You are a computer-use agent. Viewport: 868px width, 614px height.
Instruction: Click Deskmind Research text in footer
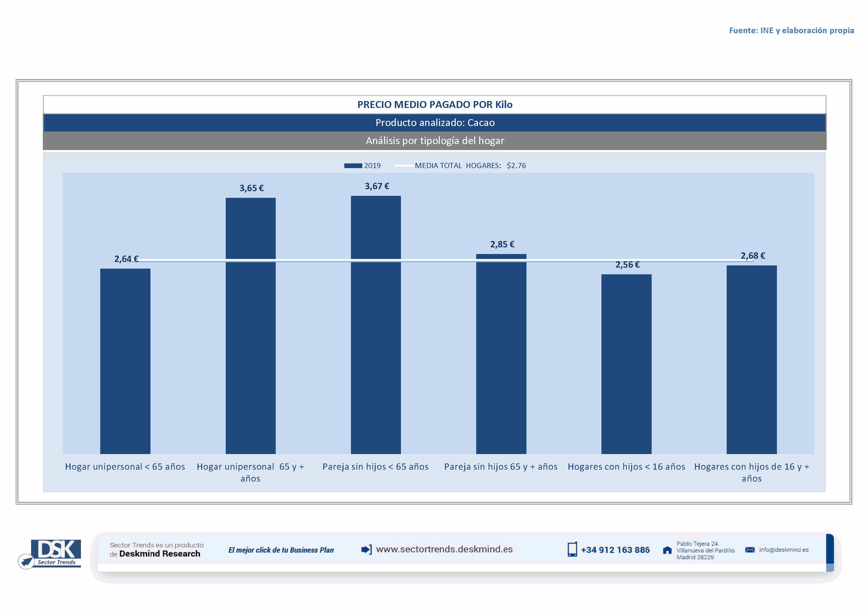click(160, 554)
